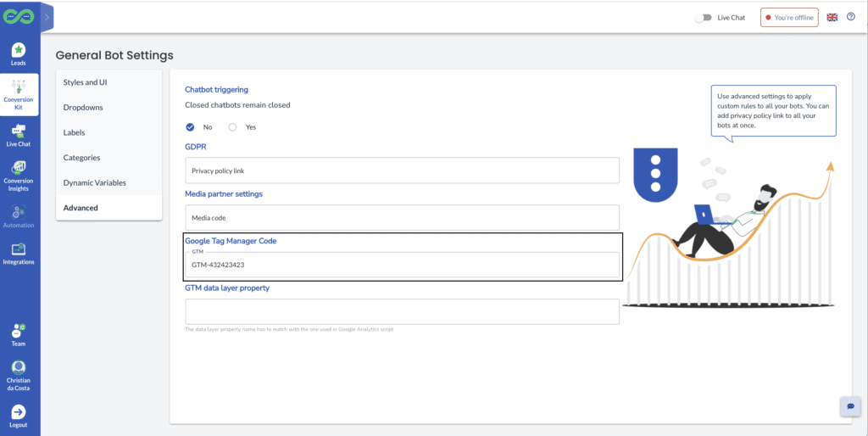Click the app logo at top left

[x=19, y=17]
